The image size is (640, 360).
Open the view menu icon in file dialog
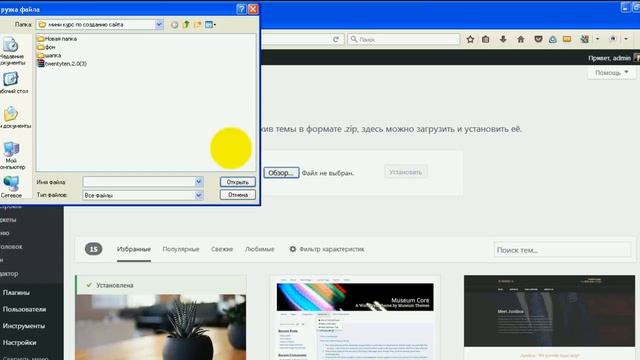coord(210,24)
